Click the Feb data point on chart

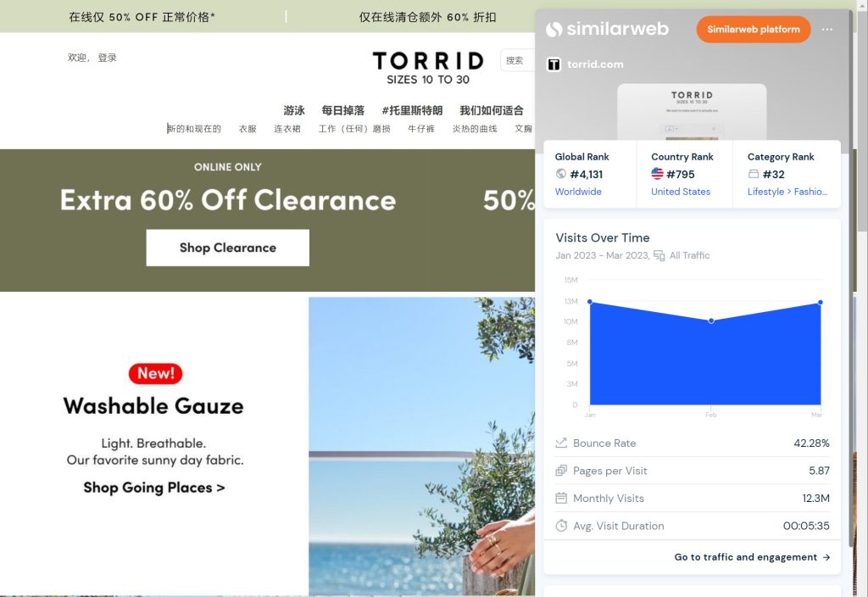click(x=711, y=321)
